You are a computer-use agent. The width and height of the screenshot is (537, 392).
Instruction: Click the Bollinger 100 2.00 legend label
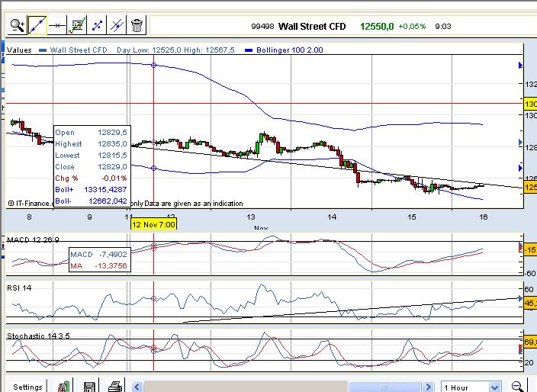289,50
